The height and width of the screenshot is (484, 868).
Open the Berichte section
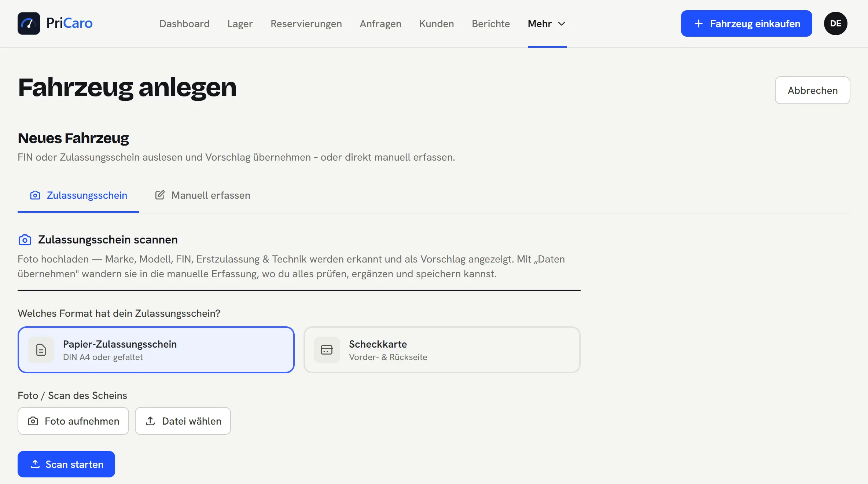pyautogui.click(x=491, y=23)
